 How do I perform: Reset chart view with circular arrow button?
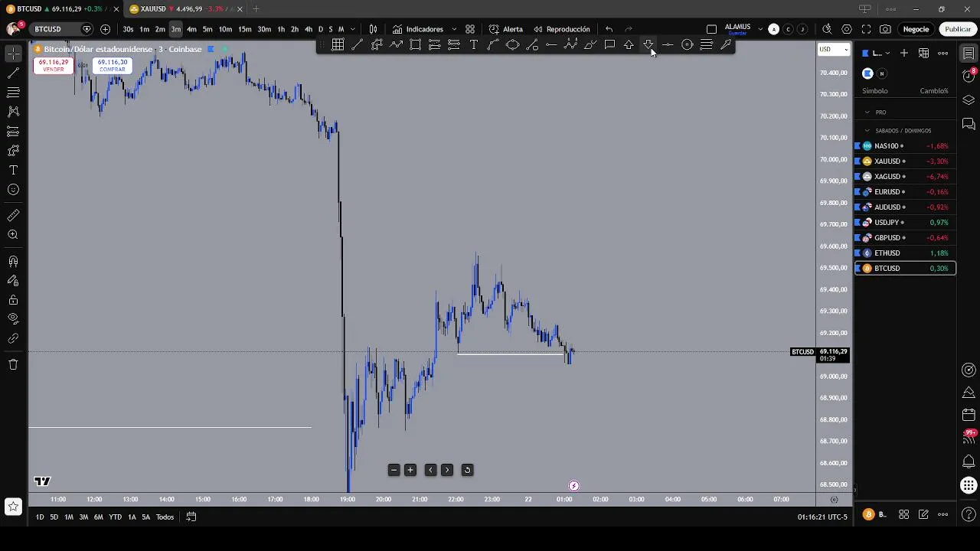pos(467,470)
